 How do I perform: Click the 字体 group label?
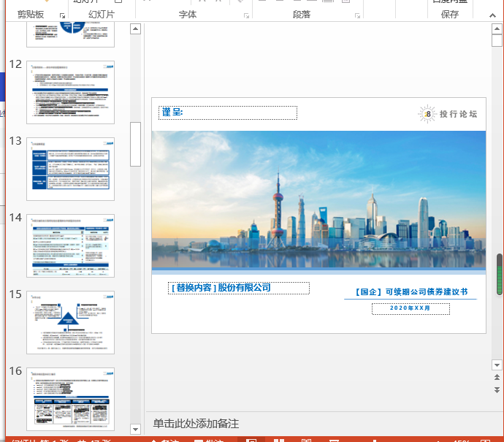(188, 15)
